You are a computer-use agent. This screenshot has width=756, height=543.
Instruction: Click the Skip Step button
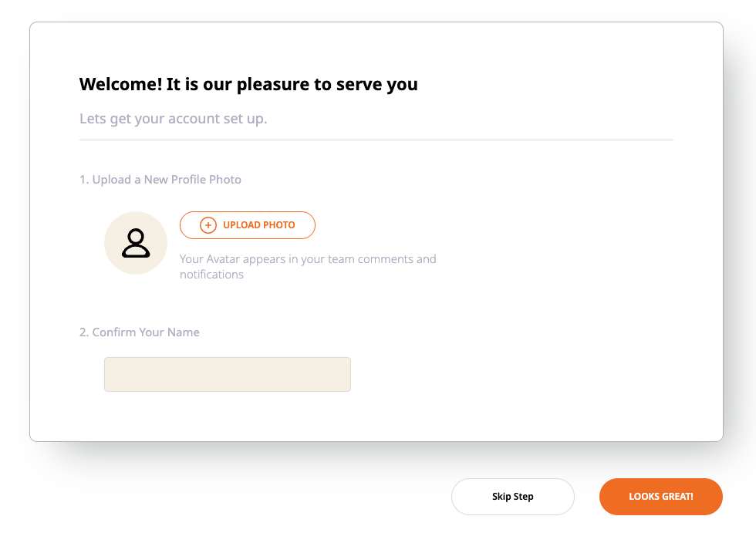tap(513, 497)
